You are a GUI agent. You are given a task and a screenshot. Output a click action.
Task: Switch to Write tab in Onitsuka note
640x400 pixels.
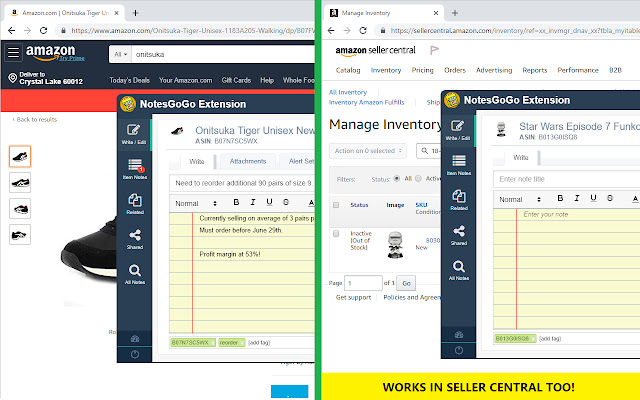click(196, 162)
